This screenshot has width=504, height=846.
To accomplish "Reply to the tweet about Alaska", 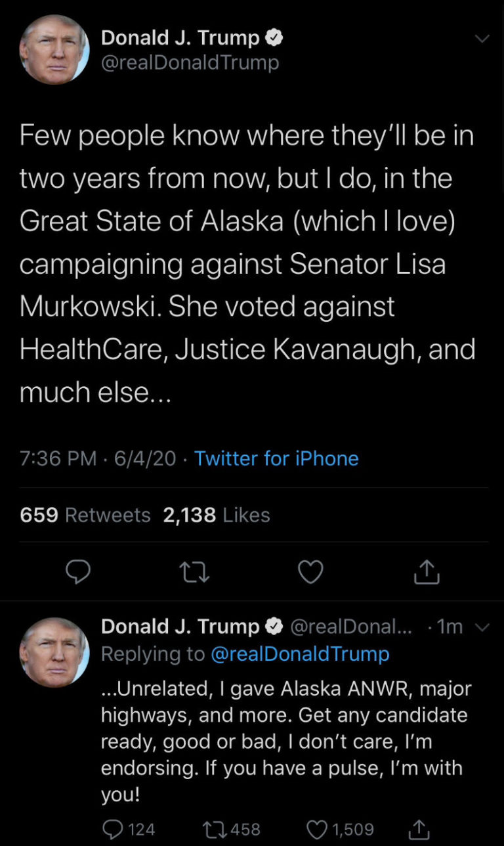I will [x=78, y=571].
